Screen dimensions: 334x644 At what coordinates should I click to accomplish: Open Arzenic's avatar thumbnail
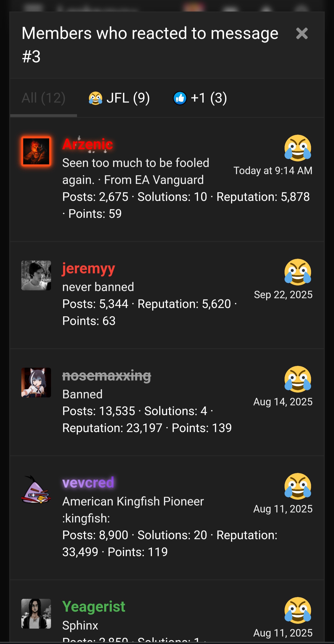36,151
